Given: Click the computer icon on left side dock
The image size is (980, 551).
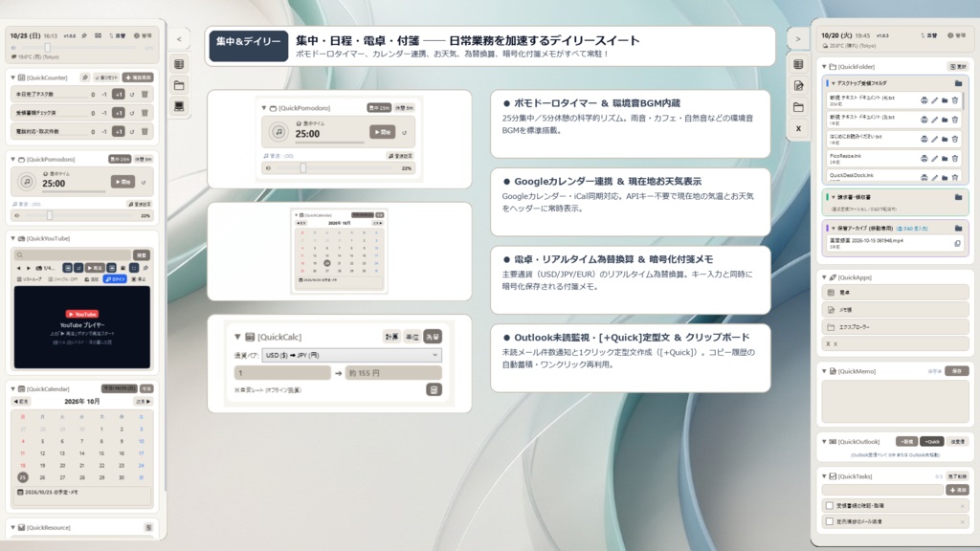Looking at the screenshot, I should (179, 106).
